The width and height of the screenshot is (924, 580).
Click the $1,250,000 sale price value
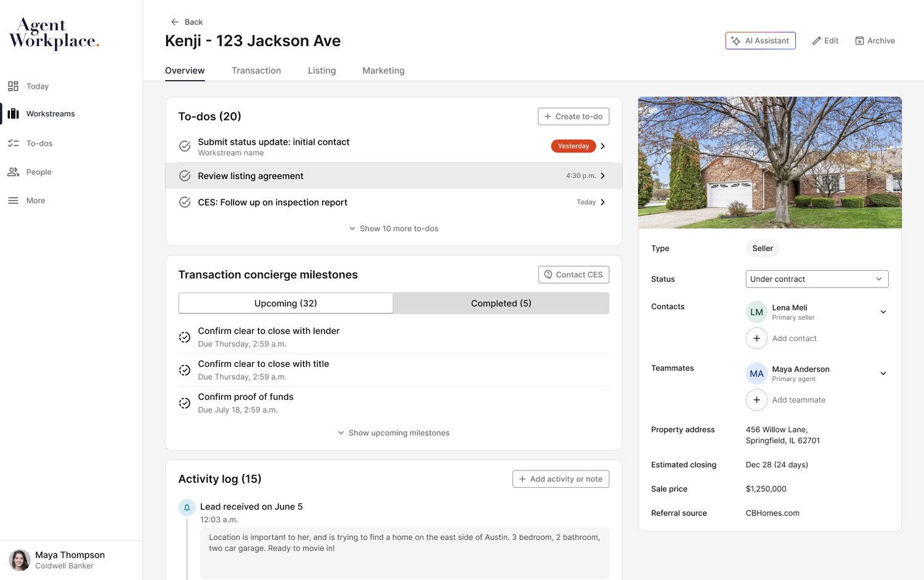pyautogui.click(x=766, y=489)
